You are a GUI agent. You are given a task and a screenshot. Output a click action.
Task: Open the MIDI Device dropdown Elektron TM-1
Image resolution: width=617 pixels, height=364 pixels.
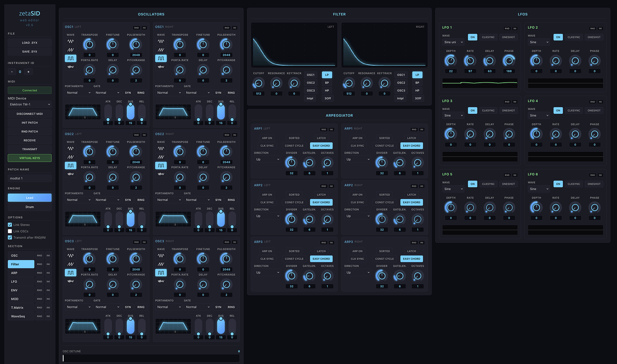click(30, 105)
